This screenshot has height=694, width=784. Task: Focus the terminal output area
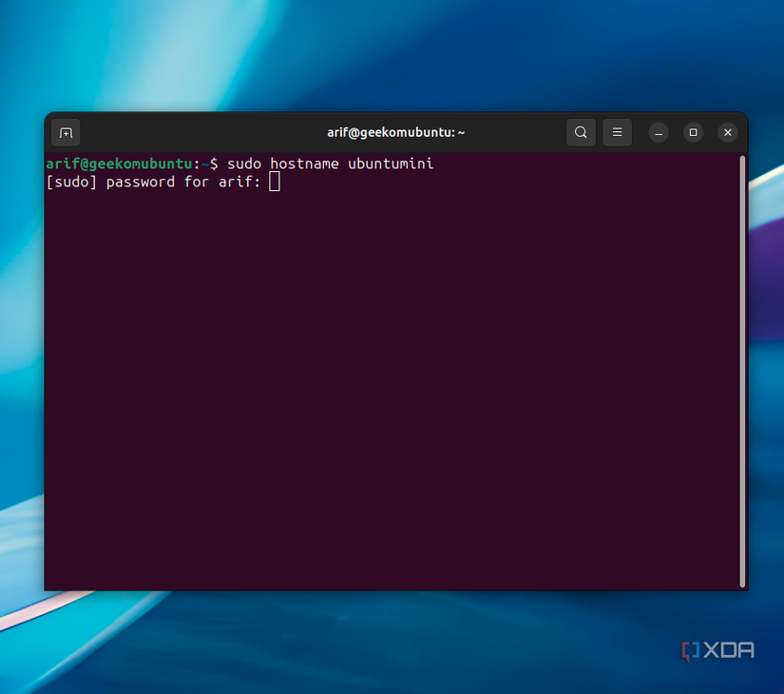(x=380, y=380)
